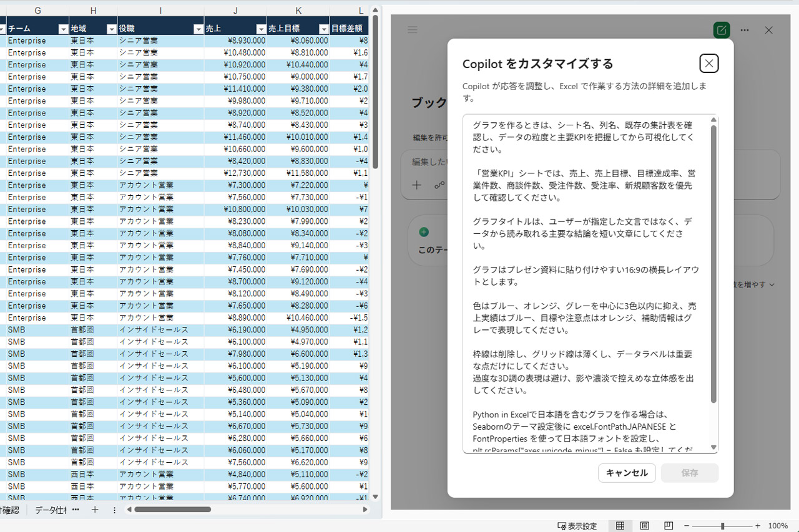This screenshot has height=532, width=799.
Task: Click the tools icon beside chat plus icon
Action: [x=440, y=185]
